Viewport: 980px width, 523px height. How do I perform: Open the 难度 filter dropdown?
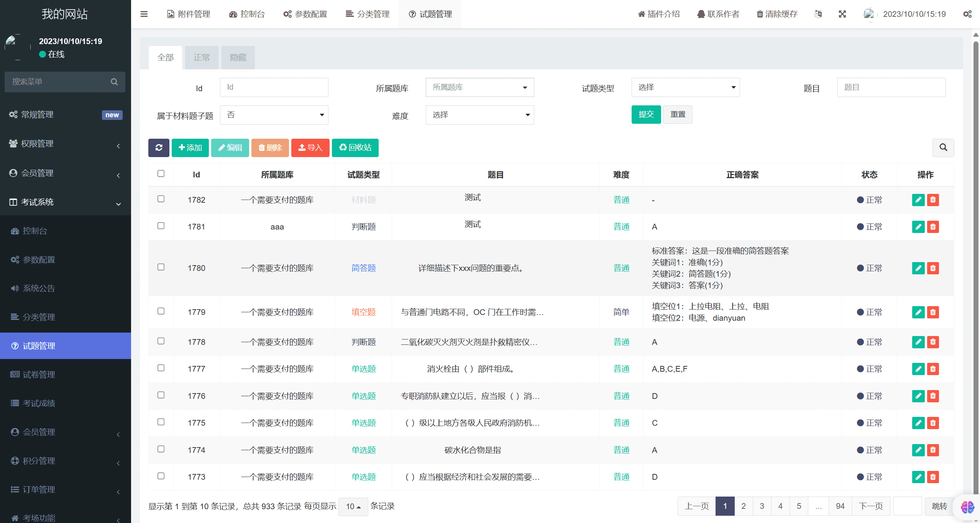point(479,115)
